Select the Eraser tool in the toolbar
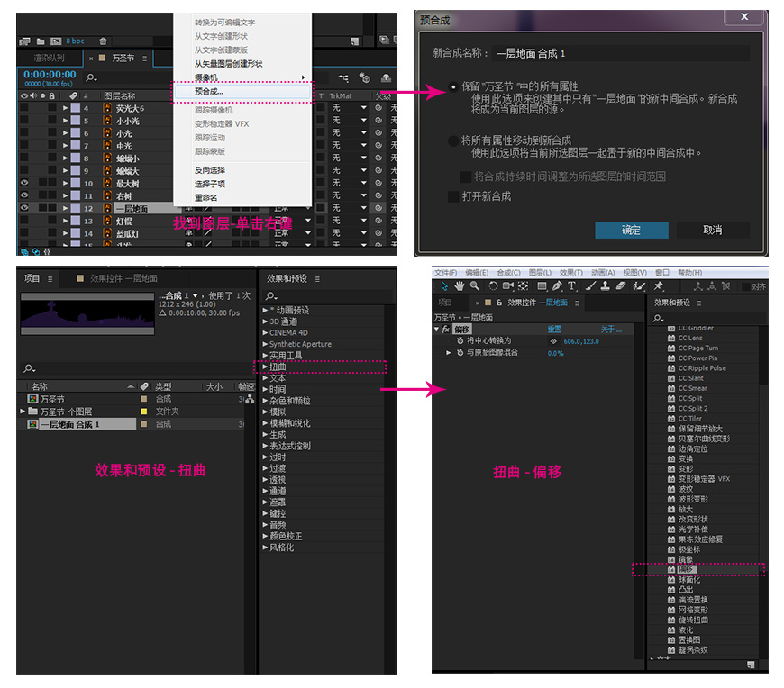 [621, 286]
